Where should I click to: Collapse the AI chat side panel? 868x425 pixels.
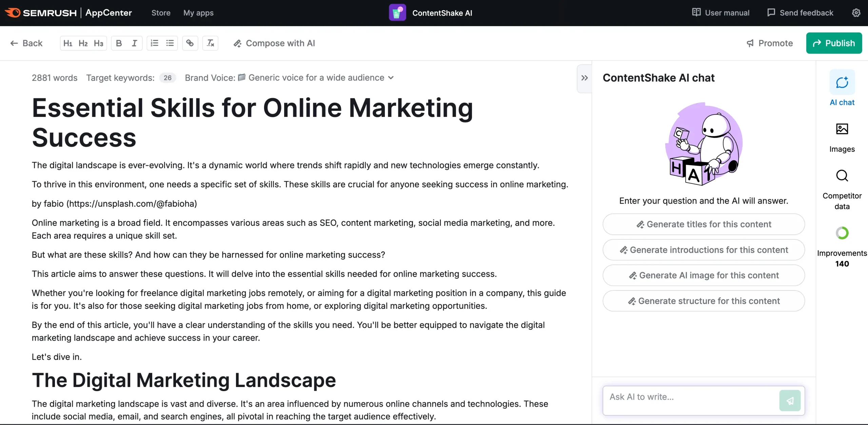(x=584, y=78)
